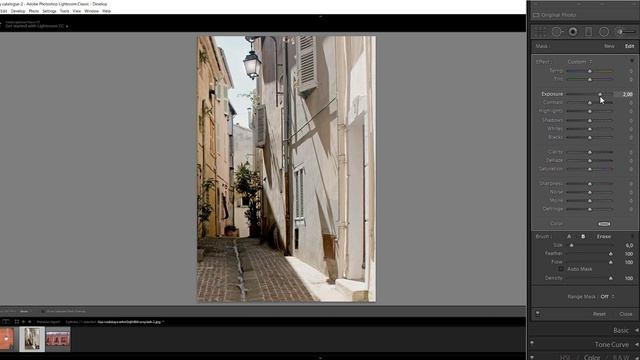
Task: Click the Get started with Lightroom CC identity plate
Action: [x=35, y=26]
